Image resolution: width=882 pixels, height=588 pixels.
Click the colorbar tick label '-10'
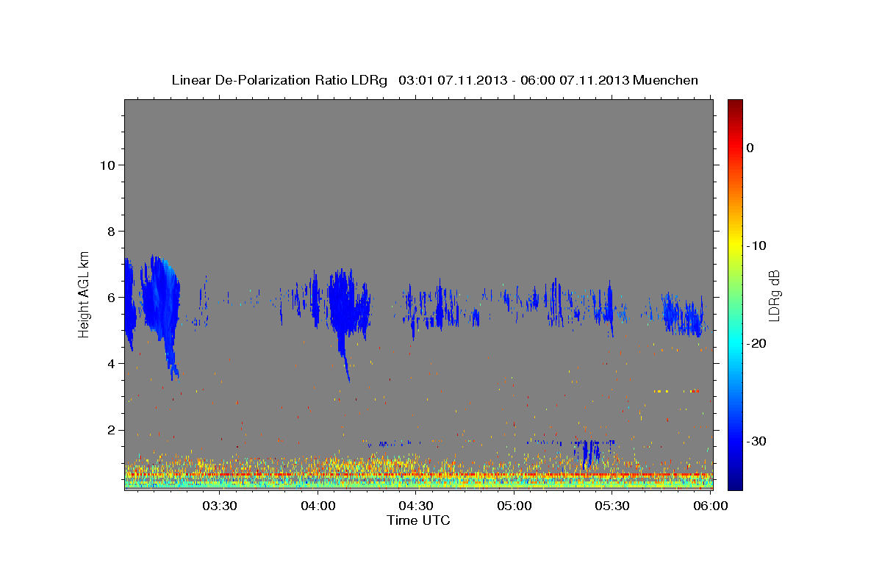tap(757, 245)
